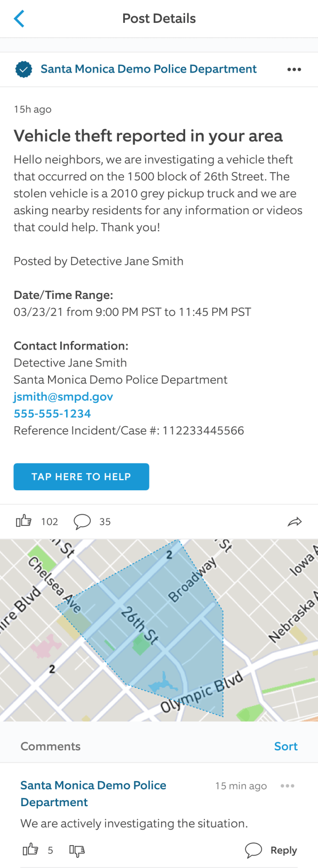Tap the 102 likes count

50,522
